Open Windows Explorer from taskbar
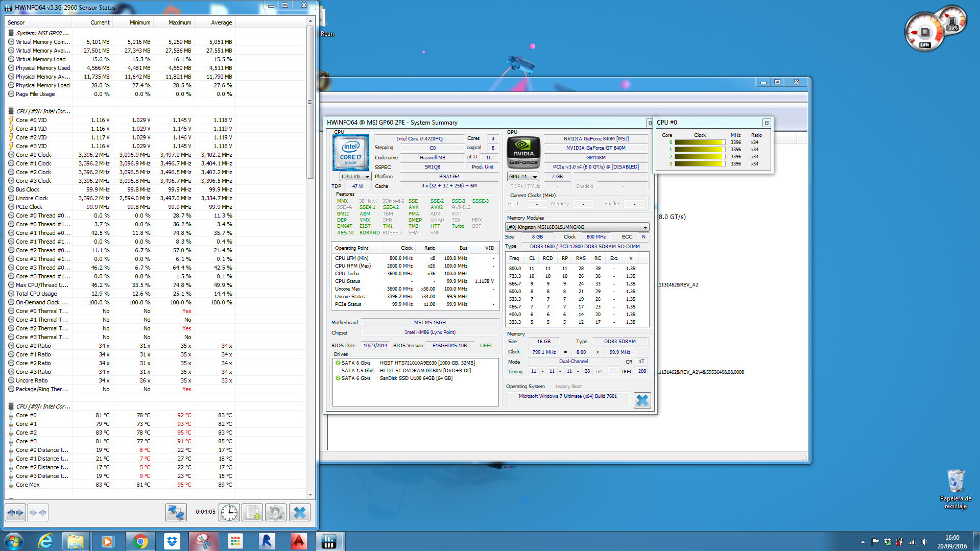 [x=76, y=541]
